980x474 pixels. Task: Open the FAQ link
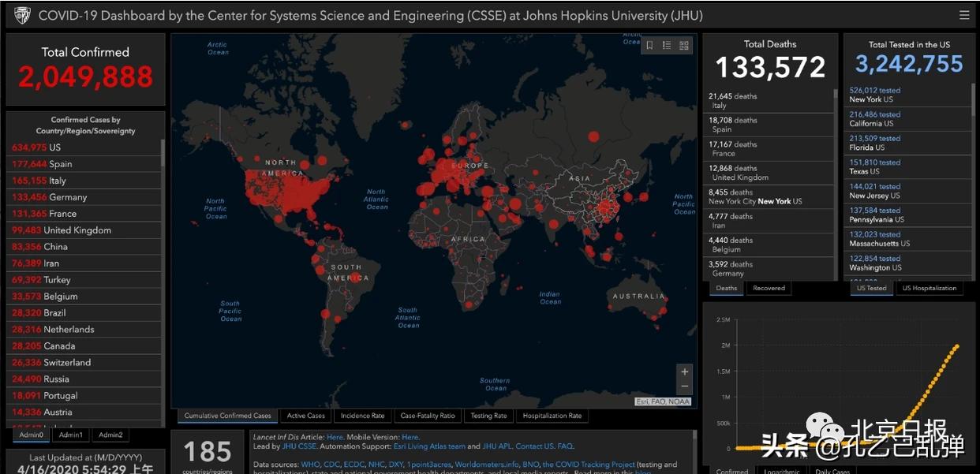[565, 446]
